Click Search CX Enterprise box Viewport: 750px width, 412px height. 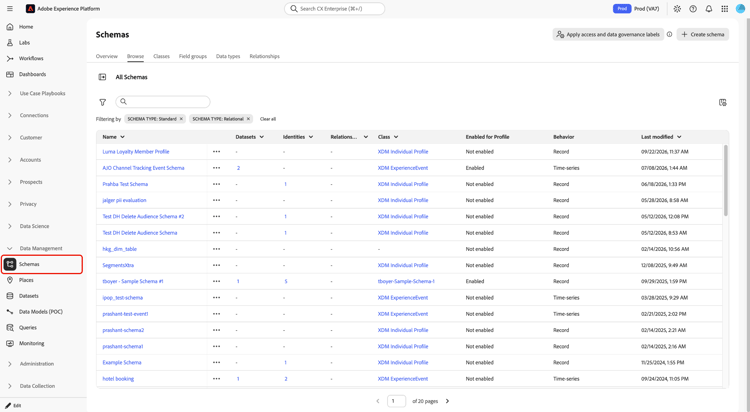pyautogui.click(x=334, y=9)
